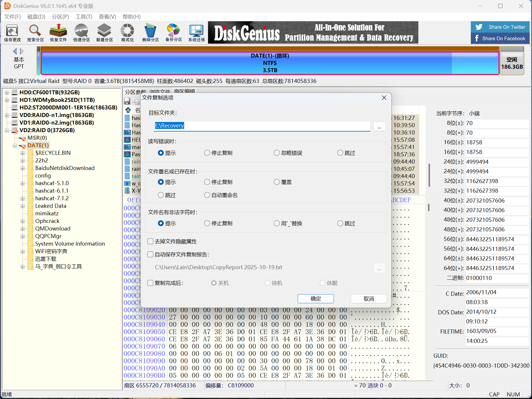Image resolution: width=532 pixels, height=399 pixels.
Task: Check 自动保存文件复制报告 option
Action: point(151,254)
